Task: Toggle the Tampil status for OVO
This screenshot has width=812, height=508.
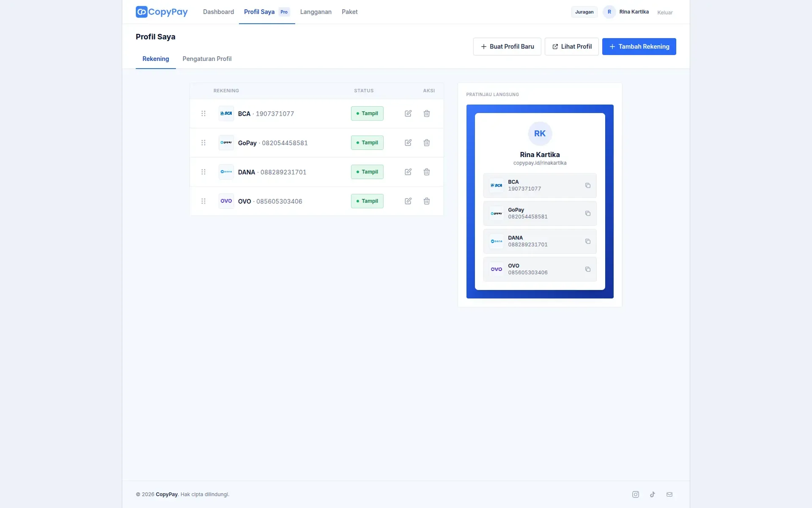Action: click(x=367, y=201)
